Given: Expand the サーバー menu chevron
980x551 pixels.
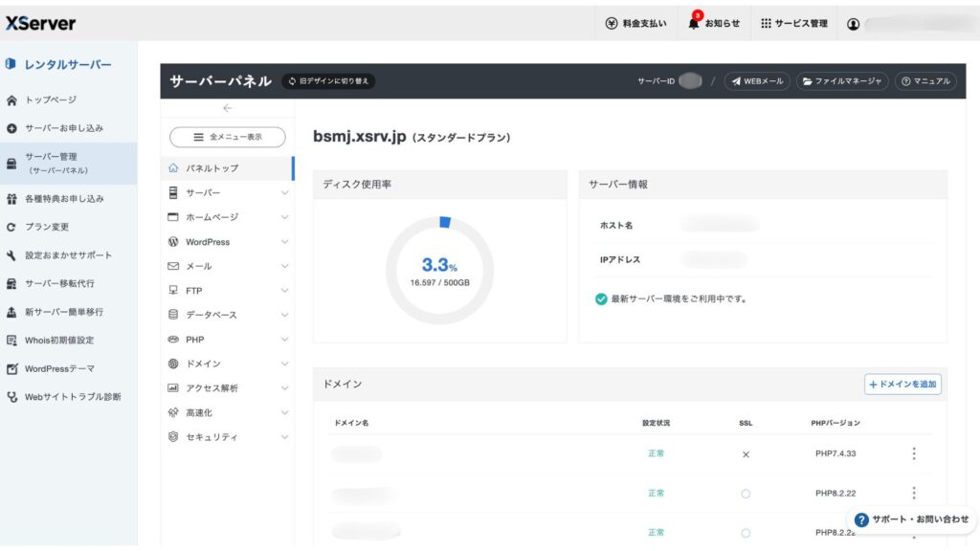Looking at the screenshot, I should click(284, 193).
